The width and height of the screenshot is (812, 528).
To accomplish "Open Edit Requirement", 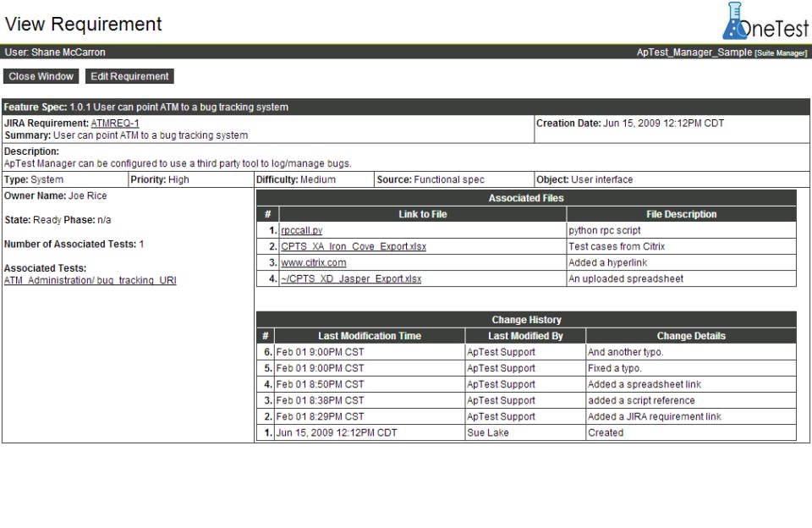I will [x=129, y=76].
